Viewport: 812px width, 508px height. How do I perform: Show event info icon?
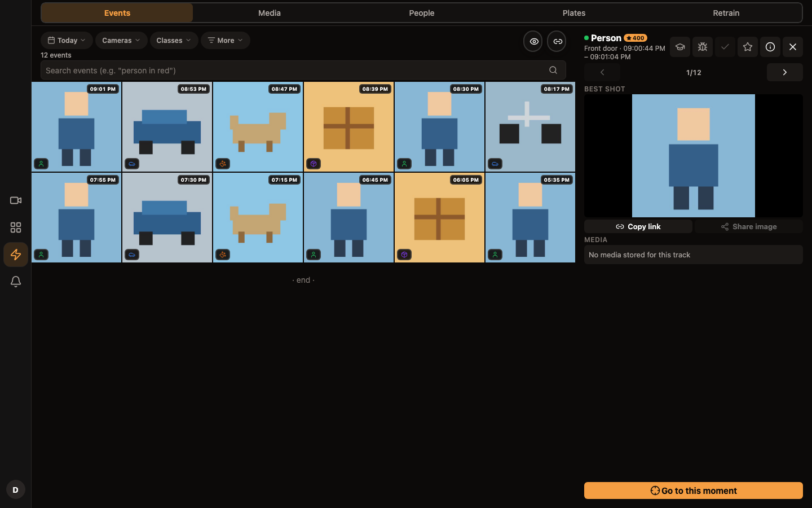[x=770, y=47]
